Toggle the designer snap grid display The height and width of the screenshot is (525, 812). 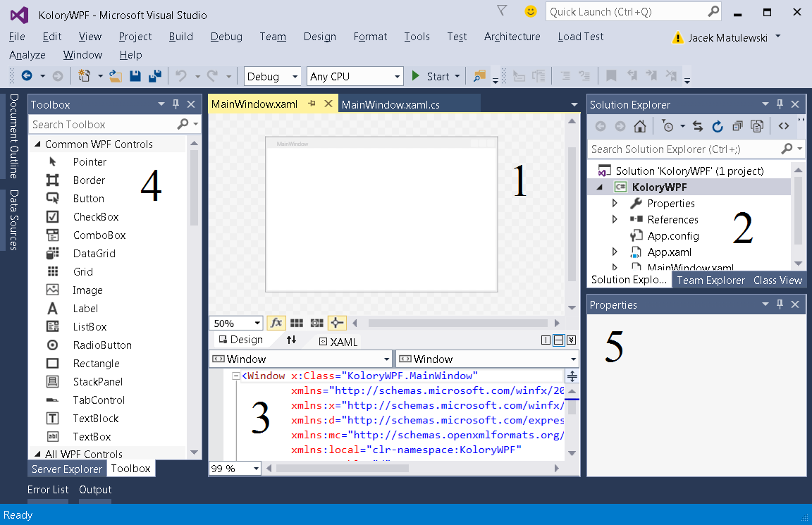pyautogui.click(x=297, y=323)
